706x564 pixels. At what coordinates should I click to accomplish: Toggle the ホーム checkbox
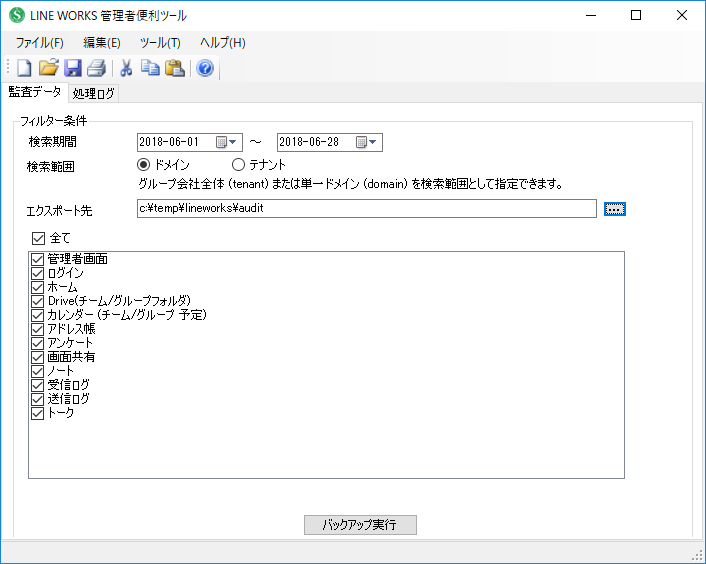click(37, 287)
